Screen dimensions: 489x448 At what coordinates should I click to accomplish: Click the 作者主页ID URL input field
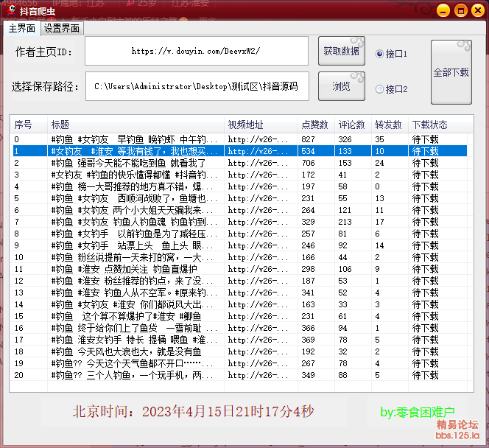coord(197,51)
